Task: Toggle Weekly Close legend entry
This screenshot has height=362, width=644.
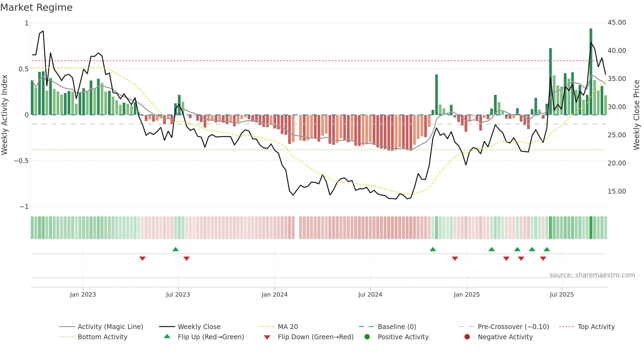Action: point(190,327)
